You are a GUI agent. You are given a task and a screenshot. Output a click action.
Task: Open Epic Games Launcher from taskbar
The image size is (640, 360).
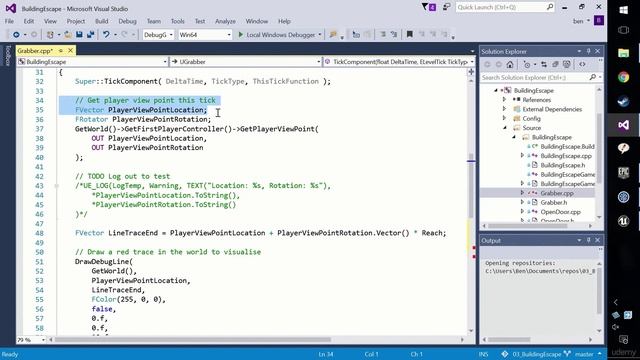(x=623, y=173)
